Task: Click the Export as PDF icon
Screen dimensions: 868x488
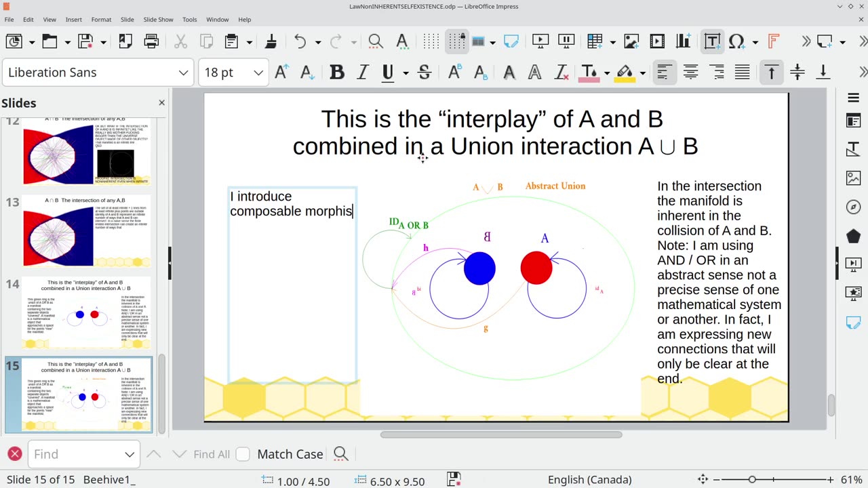Action: pyautogui.click(x=125, y=41)
